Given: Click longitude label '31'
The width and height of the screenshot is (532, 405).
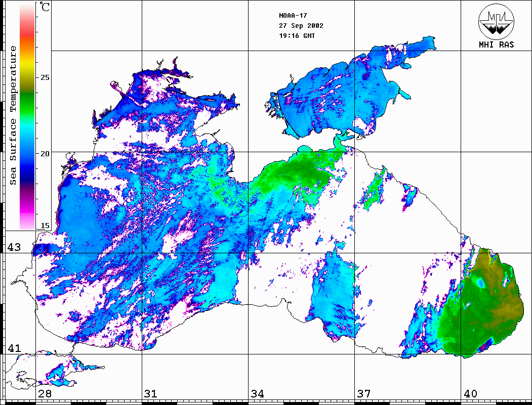Looking at the screenshot, I should (151, 394).
